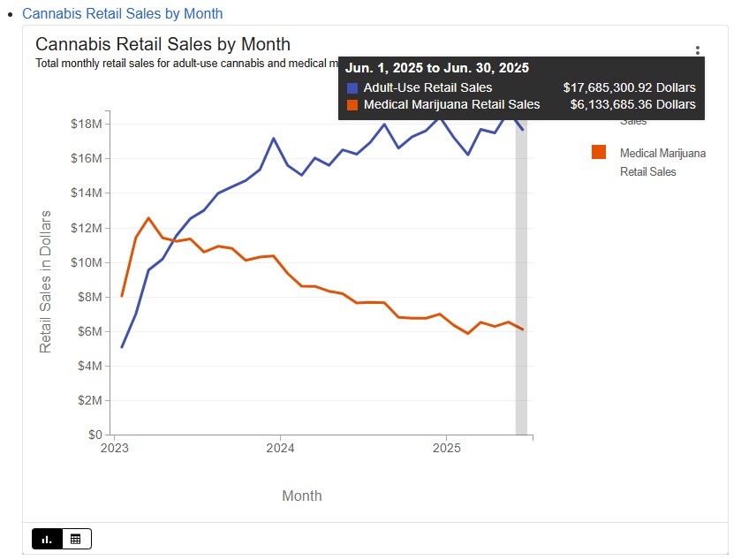Click the $18M y-axis label
Image resolution: width=741 pixels, height=560 pixels.
click(x=86, y=124)
